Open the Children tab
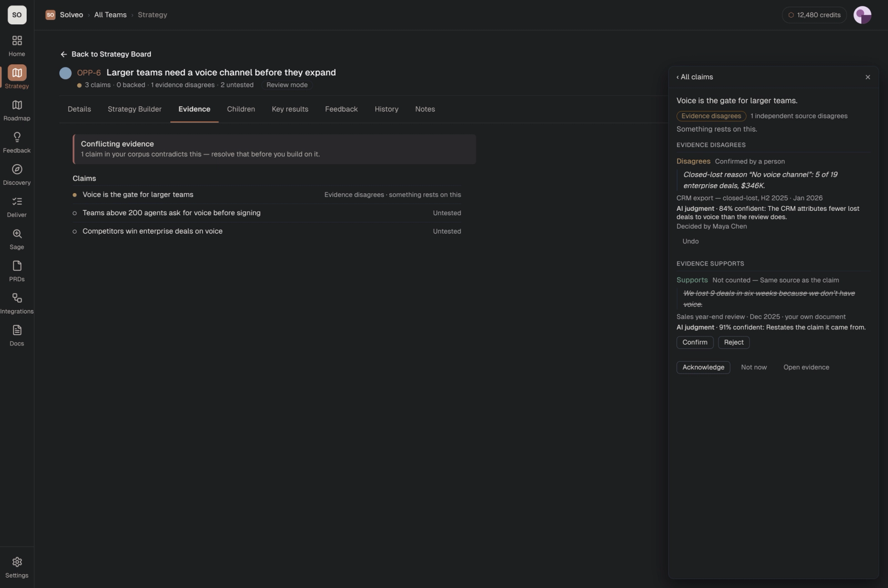888x588 pixels. pyautogui.click(x=241, y=109)
